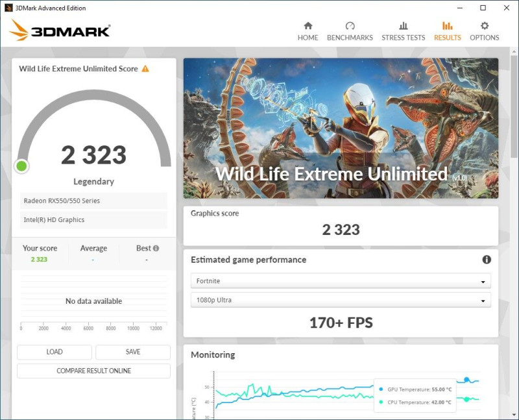Click the scroll up arrow at the top
The width and height of the screenshot is (519, 420).
tap(513, 52)
